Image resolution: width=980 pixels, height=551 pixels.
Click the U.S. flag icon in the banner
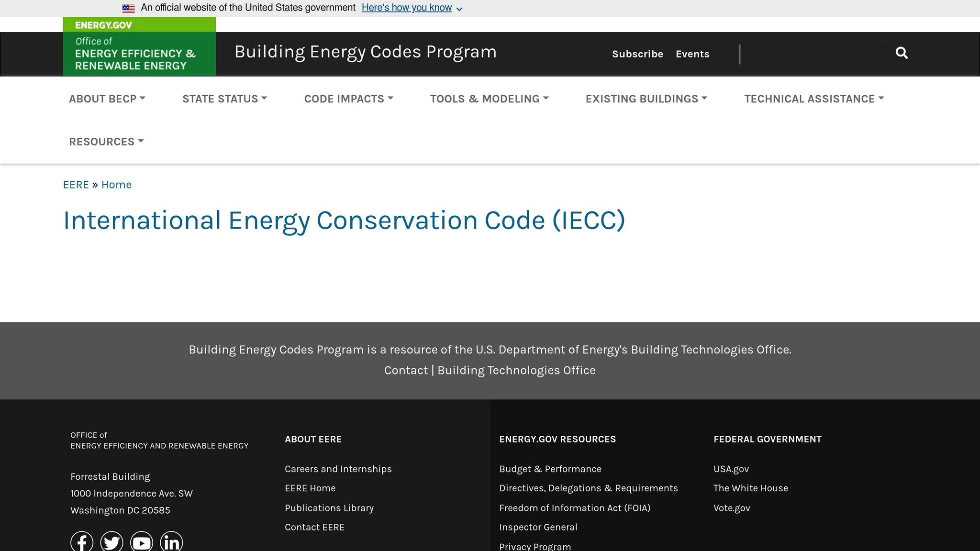click(128, 7)
